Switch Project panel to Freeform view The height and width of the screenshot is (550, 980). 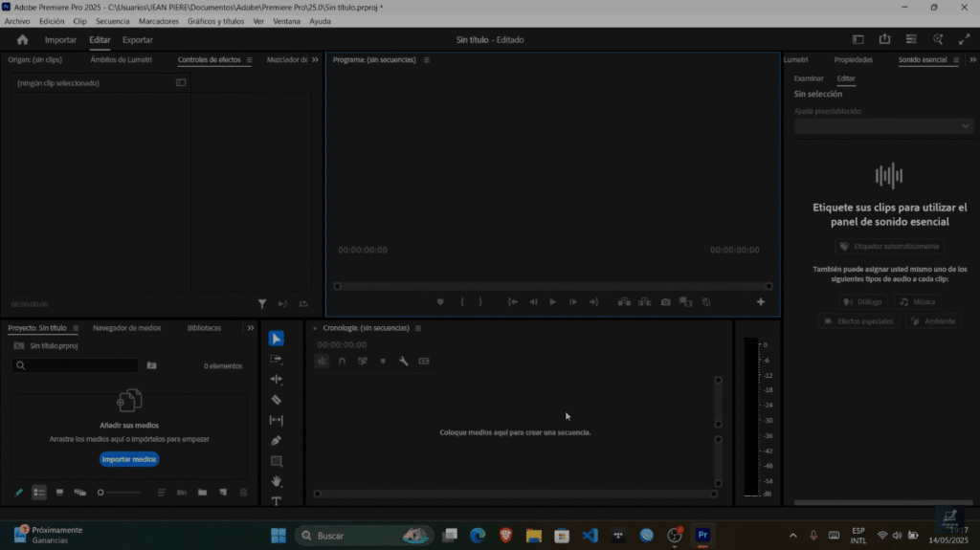click(x=80, y=493)
